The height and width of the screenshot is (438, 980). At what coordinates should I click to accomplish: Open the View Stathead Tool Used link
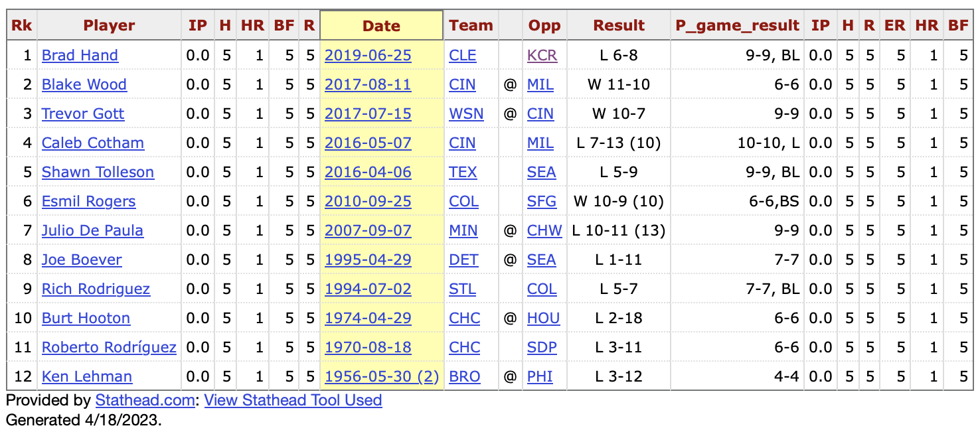point(293,400)
